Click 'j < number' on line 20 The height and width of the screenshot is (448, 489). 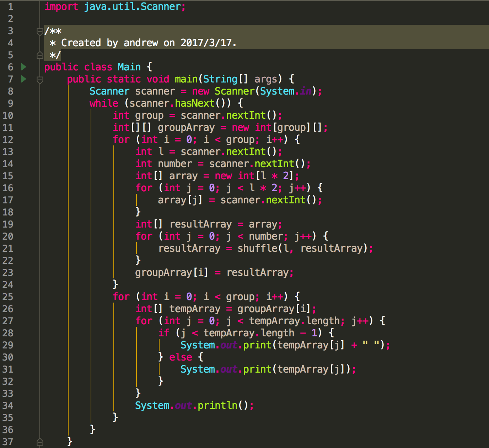click(x=254, y=236)
